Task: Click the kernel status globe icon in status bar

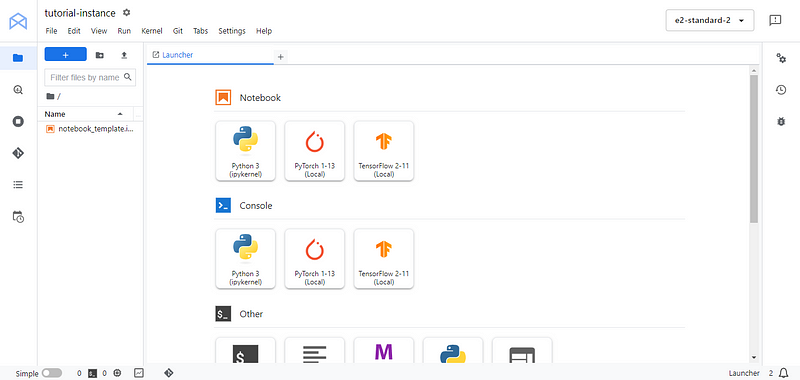Action: point(117,373)
